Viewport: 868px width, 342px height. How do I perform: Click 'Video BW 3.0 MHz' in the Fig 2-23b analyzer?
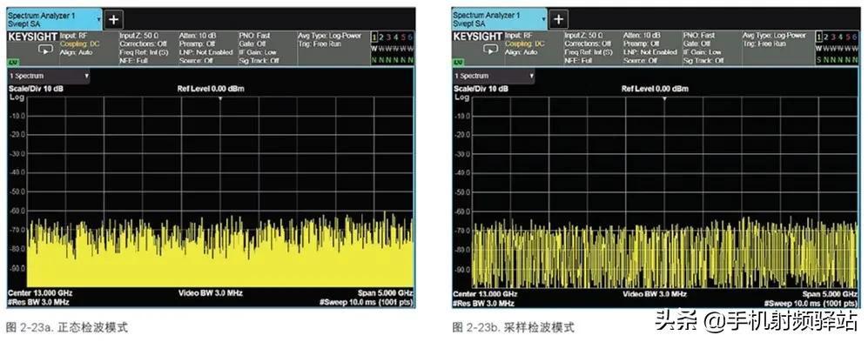(656, 294)
